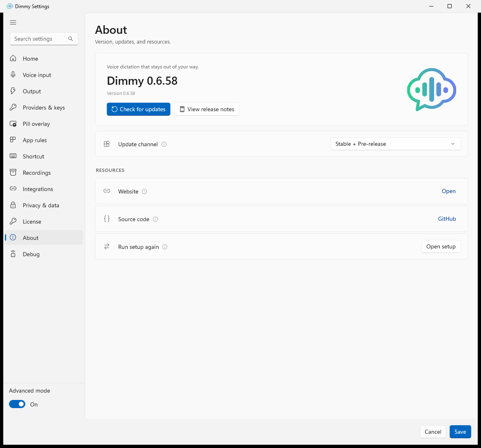The image size is (481, 448).
Task: Navigate to Providers & keys
Action: point(44,108)
